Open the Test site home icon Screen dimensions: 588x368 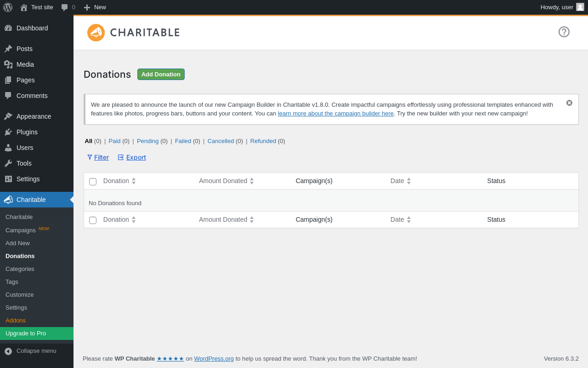(x=24, y=7)
